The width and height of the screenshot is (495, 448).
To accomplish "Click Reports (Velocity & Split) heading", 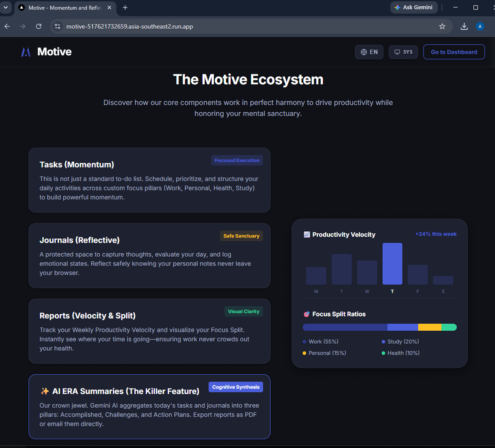I will (x=87, y=316).
